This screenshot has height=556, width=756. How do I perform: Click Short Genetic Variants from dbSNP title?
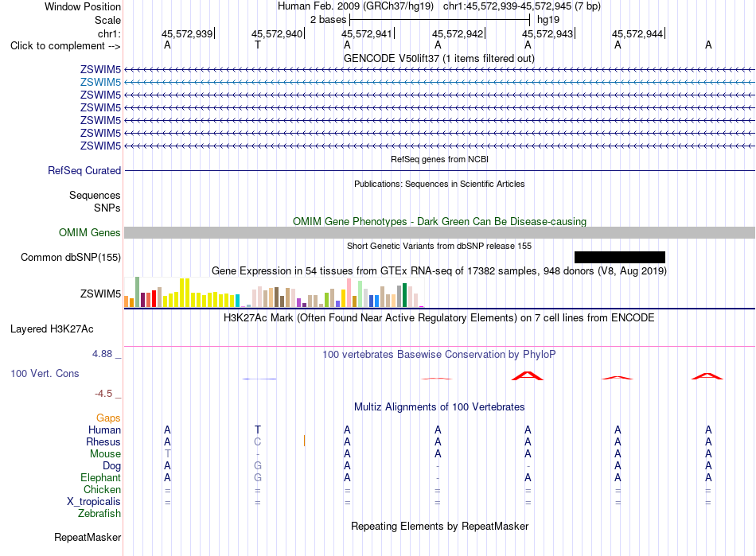point(439,246)
